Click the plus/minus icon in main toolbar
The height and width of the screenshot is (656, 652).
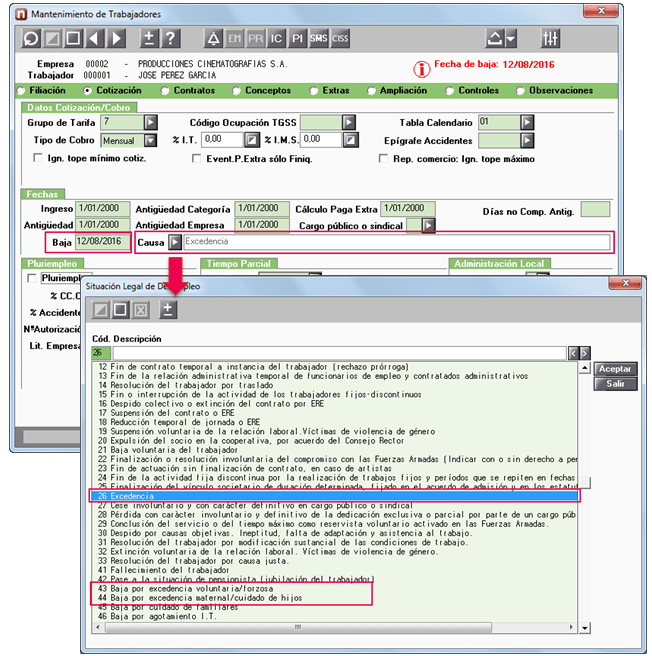tap(149, 38)
